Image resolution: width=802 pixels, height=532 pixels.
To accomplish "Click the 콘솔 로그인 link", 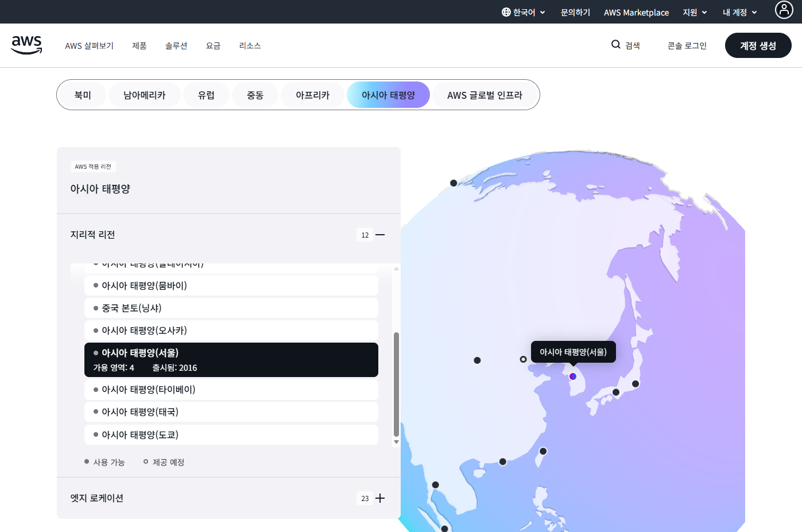I will (687, 45).
